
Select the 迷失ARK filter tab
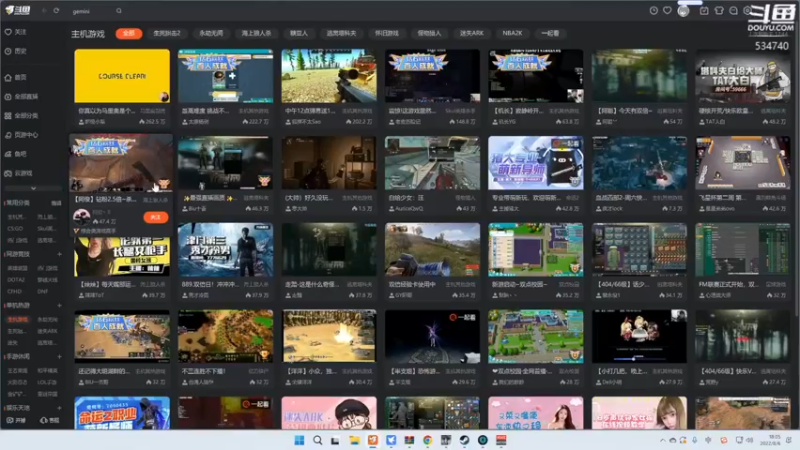tap(471, 33)
